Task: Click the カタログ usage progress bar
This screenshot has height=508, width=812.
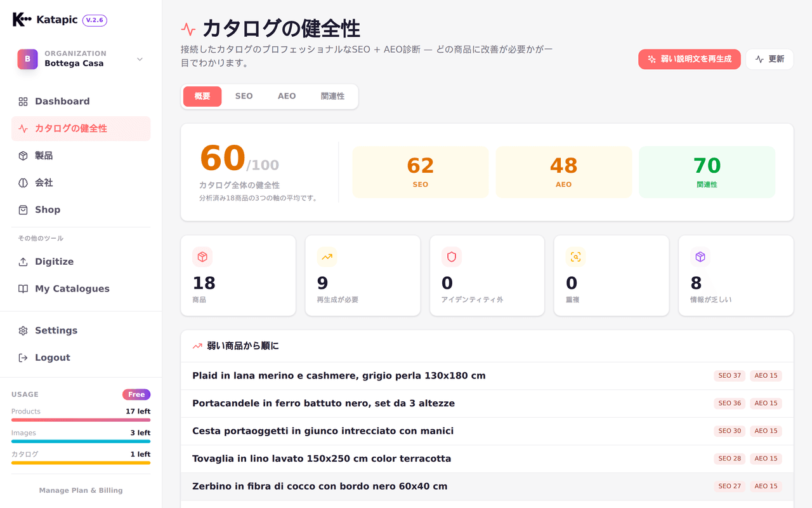Action: 81,463
